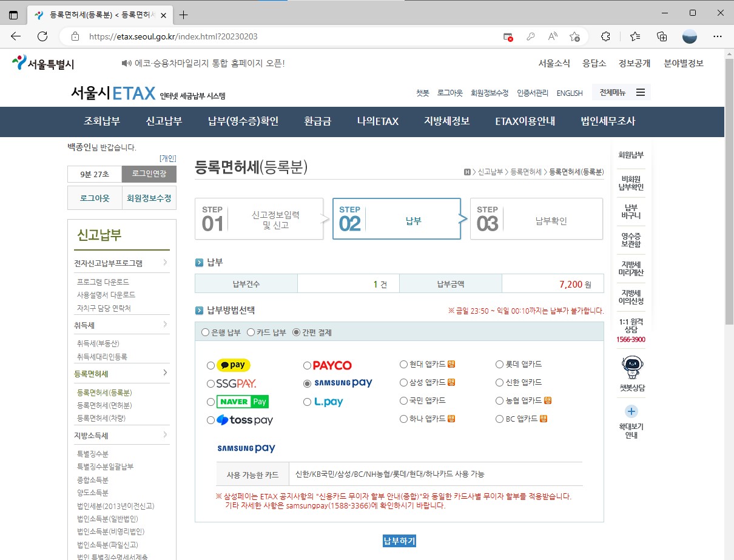Open 인증서관리 link
734x560 pixels.
(533, 93)
